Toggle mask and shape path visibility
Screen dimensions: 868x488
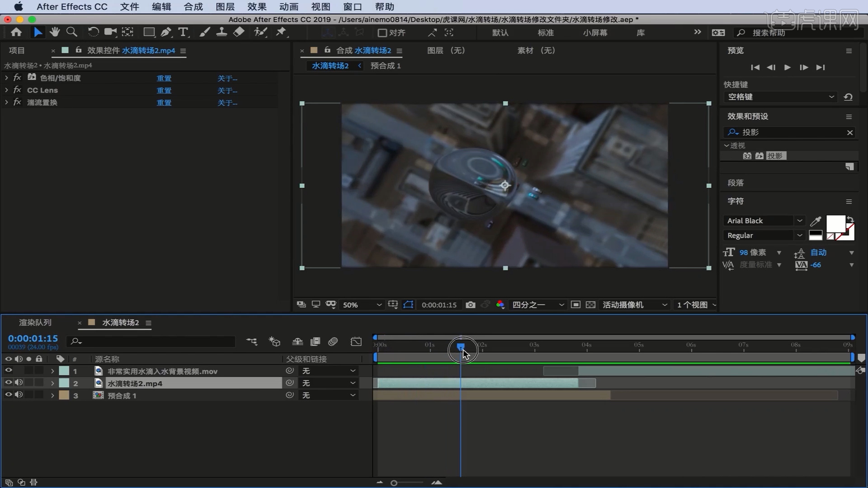408,305
